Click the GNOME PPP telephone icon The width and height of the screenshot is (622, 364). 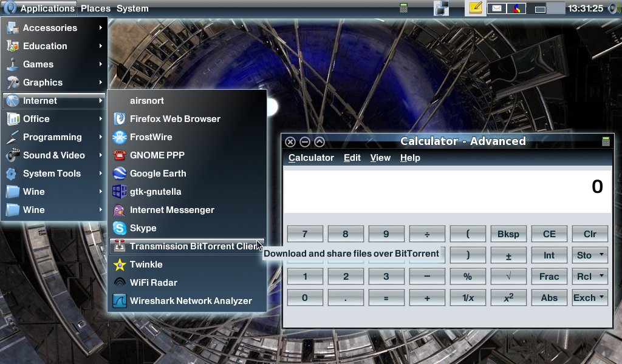(x=120, y=155)
